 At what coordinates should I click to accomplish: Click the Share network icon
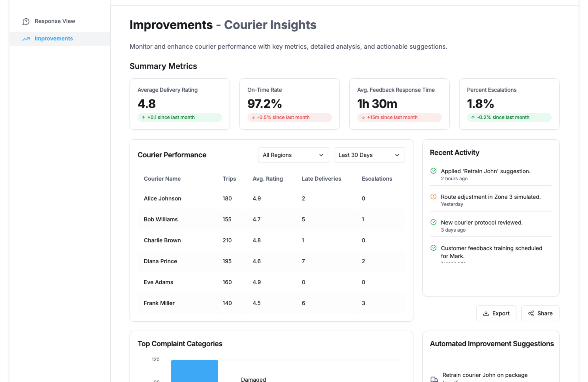[x=531, y=313]
